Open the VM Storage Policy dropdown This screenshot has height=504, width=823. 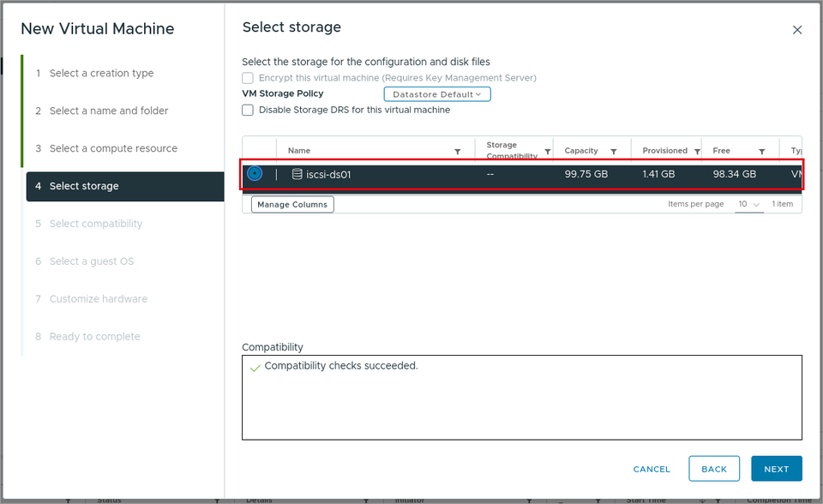pos(437,94)
